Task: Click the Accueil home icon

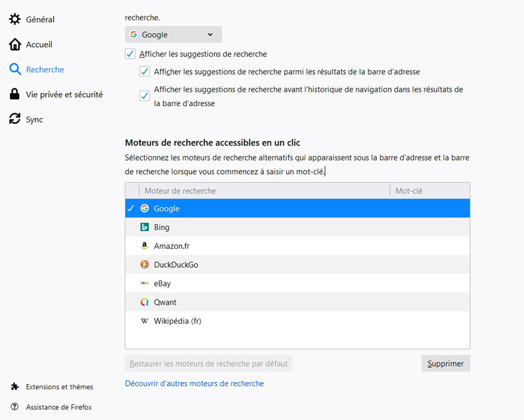Action: pyautogui.click(x=14, y=45)
